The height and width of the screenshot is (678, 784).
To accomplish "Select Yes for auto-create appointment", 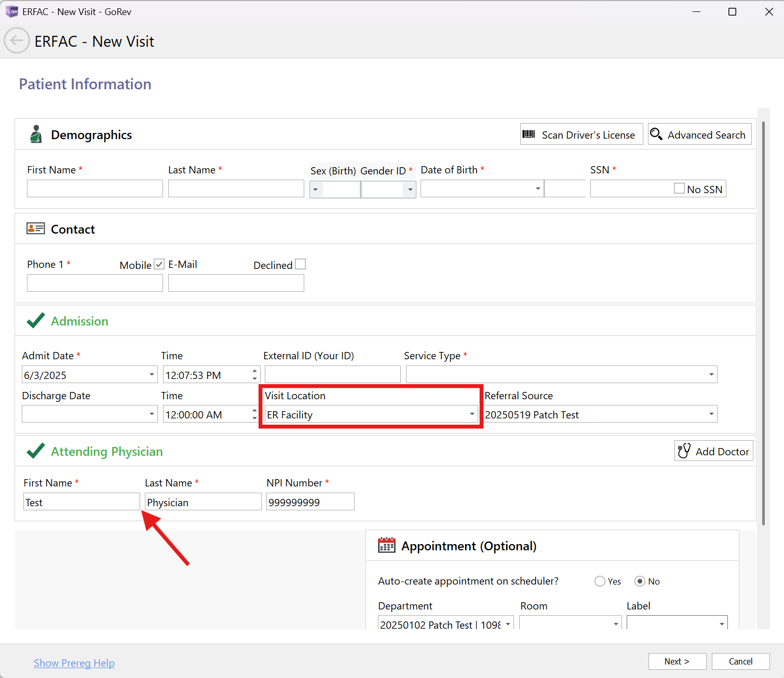I will pyautogui.click(x=600, y=581).
